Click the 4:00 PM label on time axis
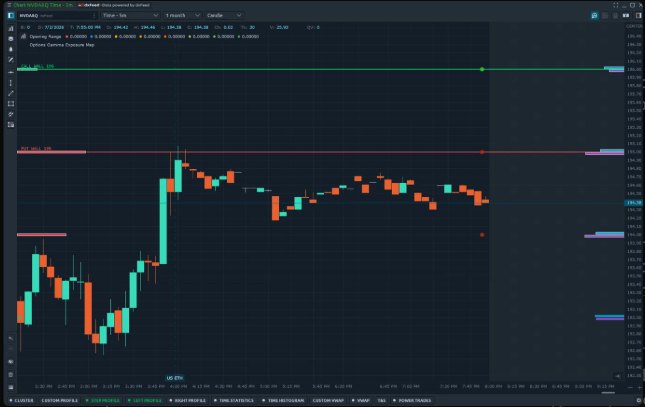 [x=178, y=386]
